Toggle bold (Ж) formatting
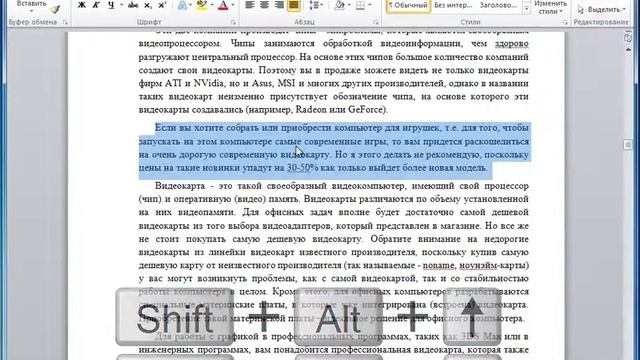 tap(82, 5)
